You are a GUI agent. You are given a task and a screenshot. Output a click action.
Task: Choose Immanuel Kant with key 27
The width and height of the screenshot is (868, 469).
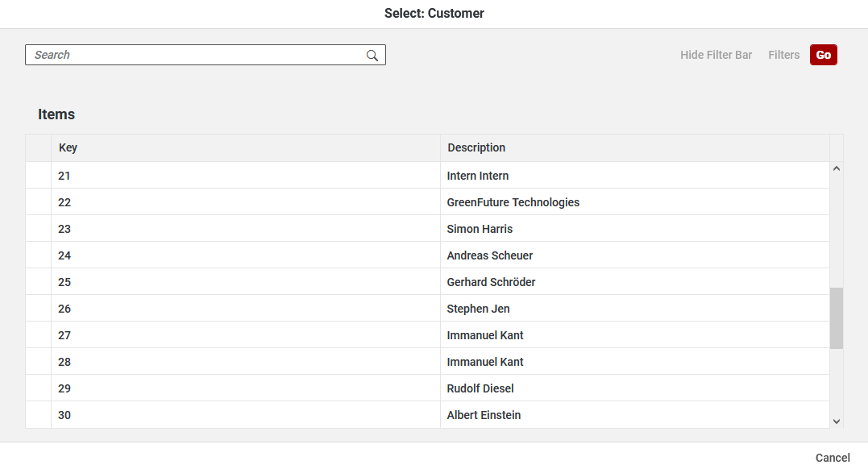pos(485,335)
